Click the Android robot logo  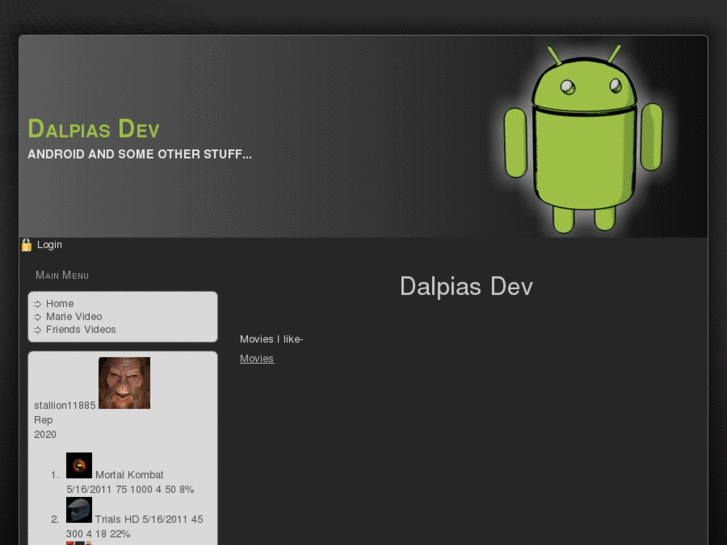[x=584, y=139]
